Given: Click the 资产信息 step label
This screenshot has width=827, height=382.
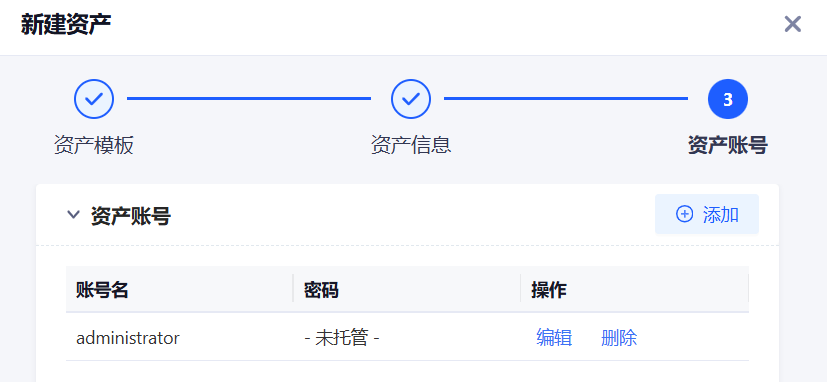Looking at the screenshot, I should tap(411, 145).
